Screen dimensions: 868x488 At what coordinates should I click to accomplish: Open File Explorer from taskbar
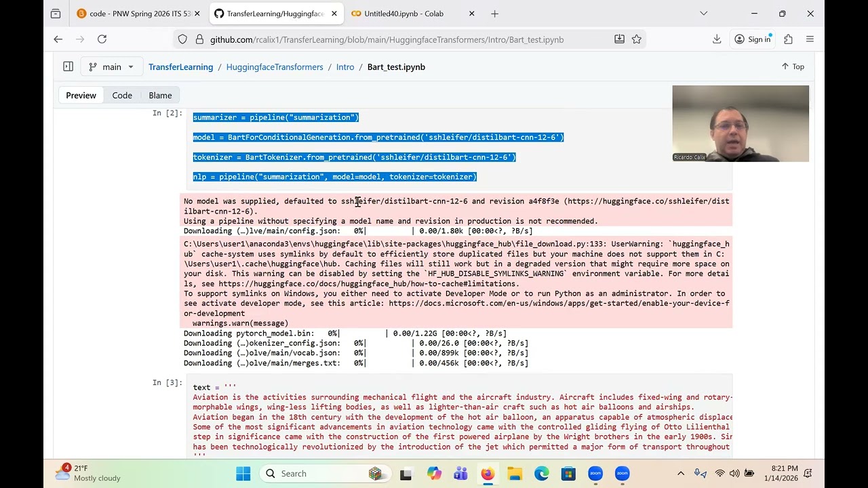[515, 474]
